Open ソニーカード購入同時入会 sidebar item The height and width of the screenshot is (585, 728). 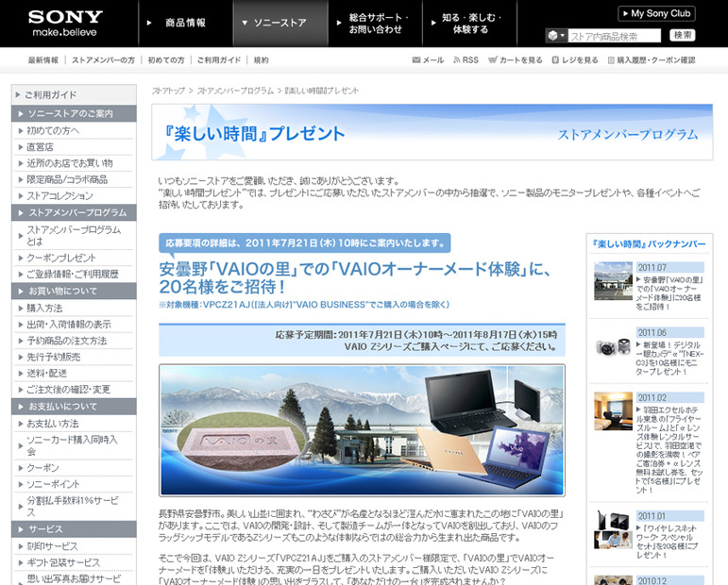pos(72,445)
